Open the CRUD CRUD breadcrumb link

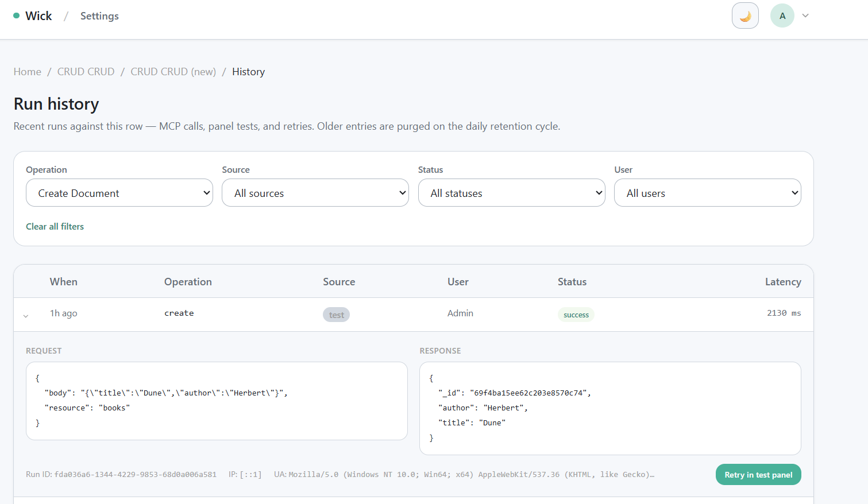click(x=86, y=72)
